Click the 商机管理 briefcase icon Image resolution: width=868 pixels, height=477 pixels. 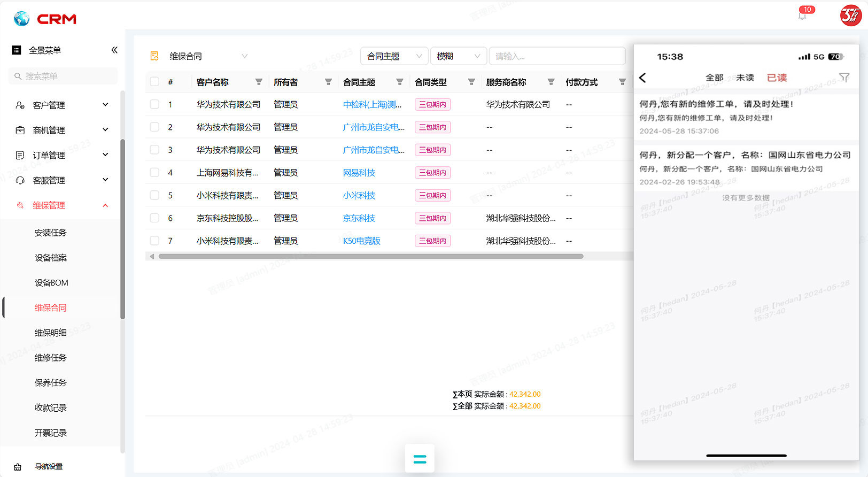20,130
